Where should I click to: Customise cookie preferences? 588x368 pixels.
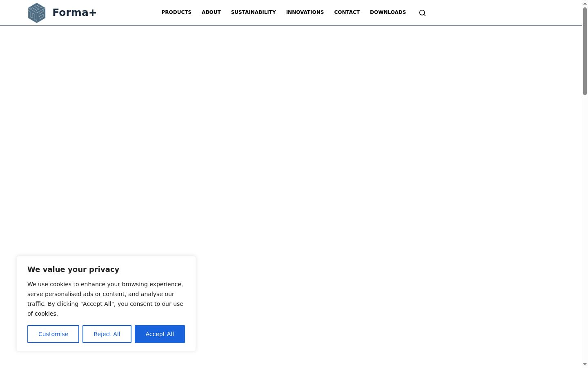coord(53,334)
